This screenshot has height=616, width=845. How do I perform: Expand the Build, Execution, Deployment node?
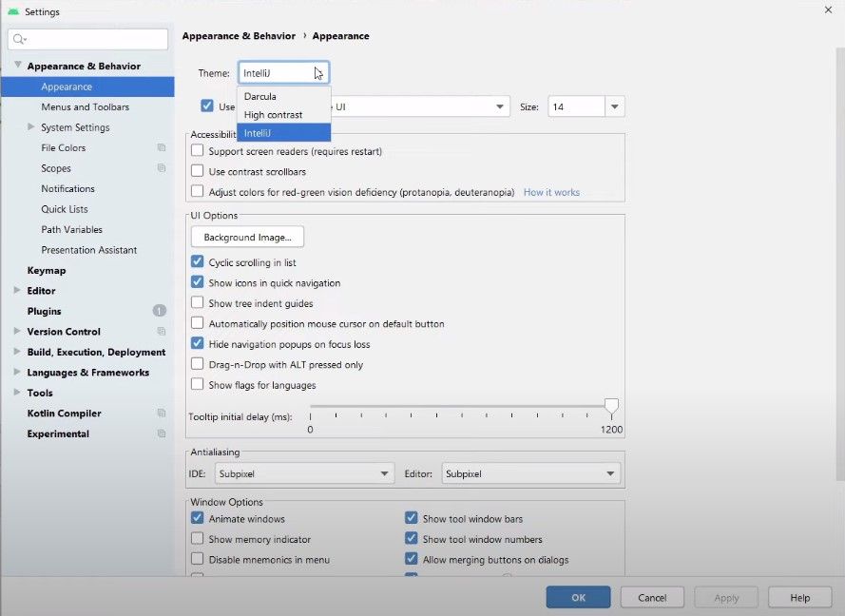click(x=17, y=352)
